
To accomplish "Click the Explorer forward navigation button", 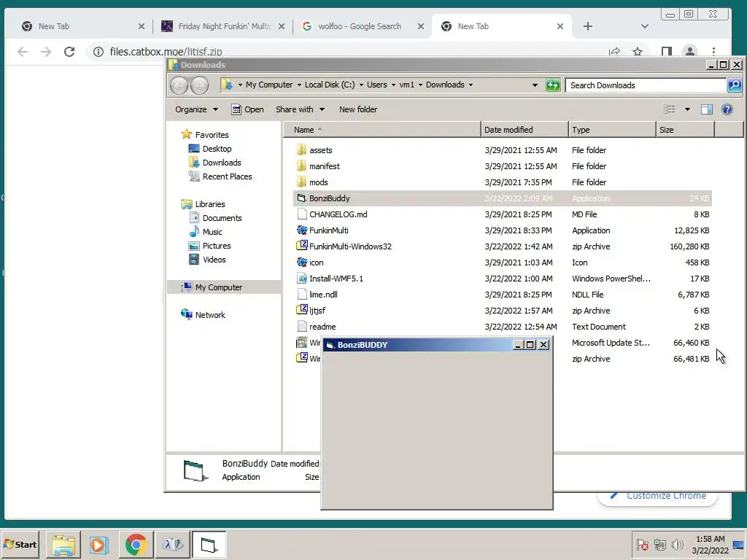I will pos(199,85).
